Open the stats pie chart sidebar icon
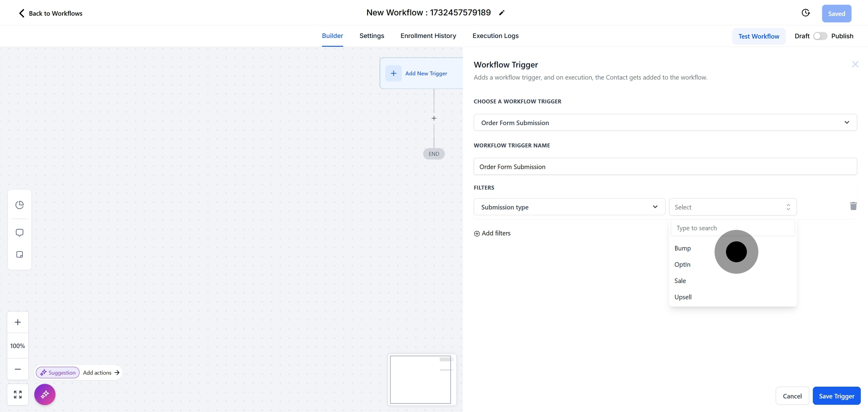The image size is (868, 412). 20,205
